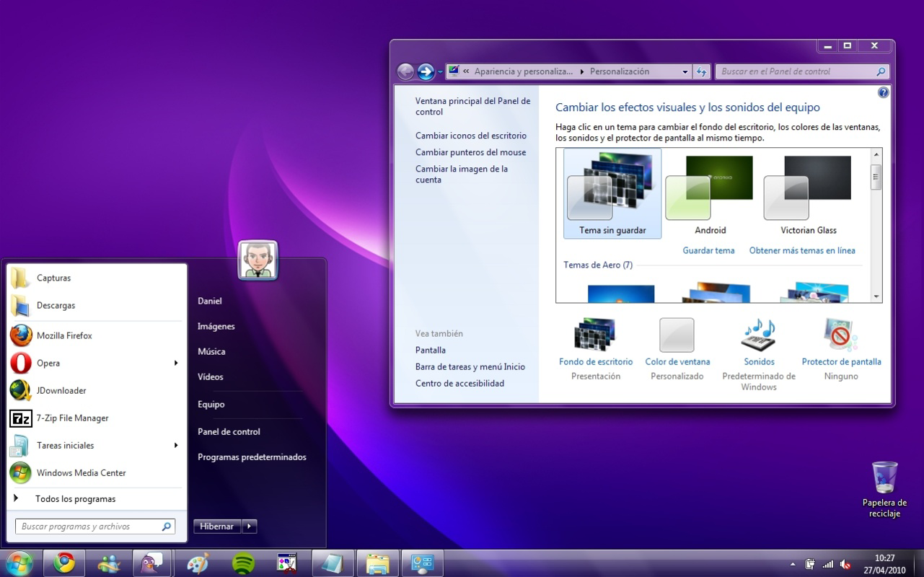The image size is (924, 577).
Task: Select the Android theme
Action: pyautogui.click(x=710, y=193)
